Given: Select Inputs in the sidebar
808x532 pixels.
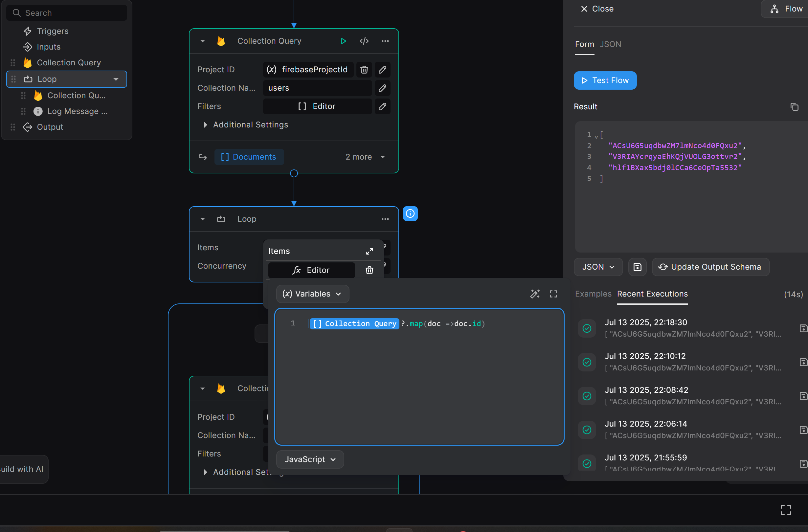Looking at the screenshot, I should click(x=49, y=47).
